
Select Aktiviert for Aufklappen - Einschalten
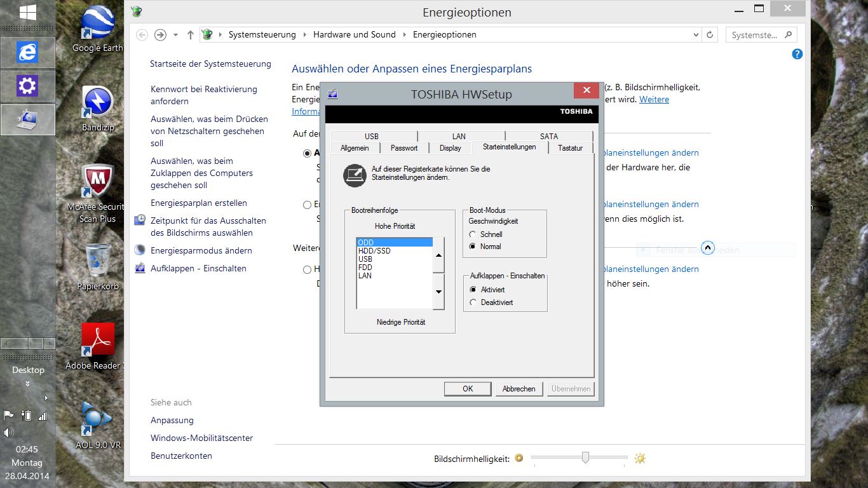tap(473, 290)
